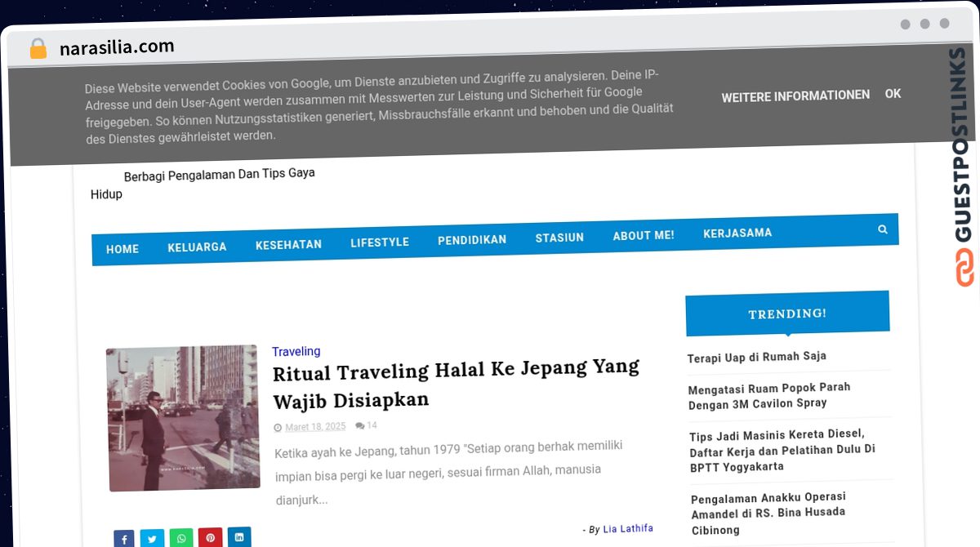Open Weitere Informationen cookie details
Viewport: 980px width, 547px height.
pos(795,96)
